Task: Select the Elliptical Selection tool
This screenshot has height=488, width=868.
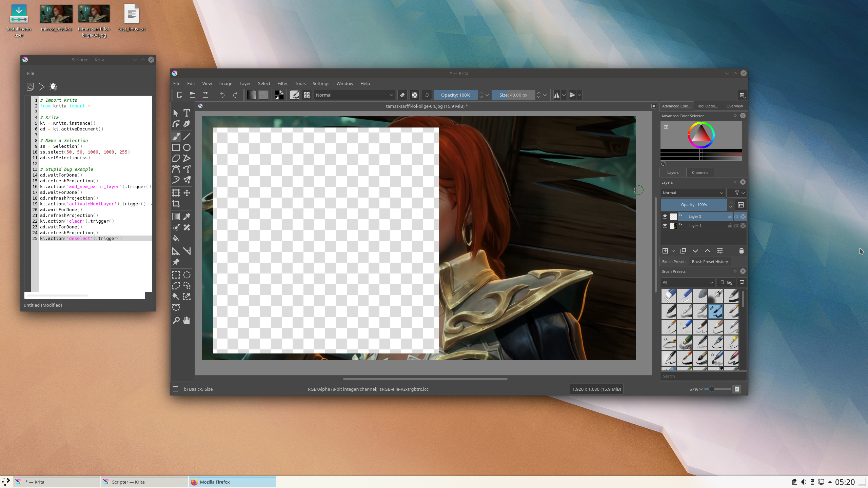Action: coord(187,275)
